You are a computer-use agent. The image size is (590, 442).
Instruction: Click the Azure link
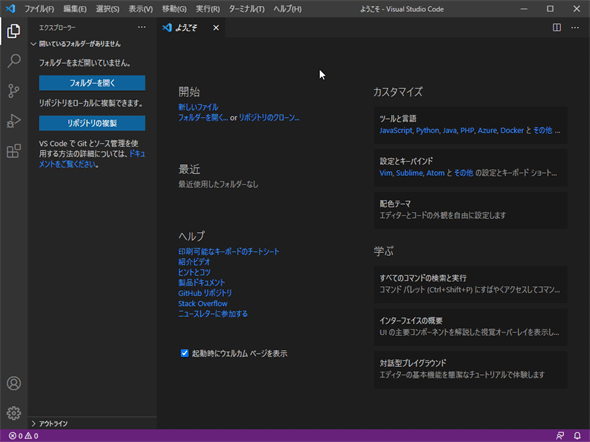point(487,130)
